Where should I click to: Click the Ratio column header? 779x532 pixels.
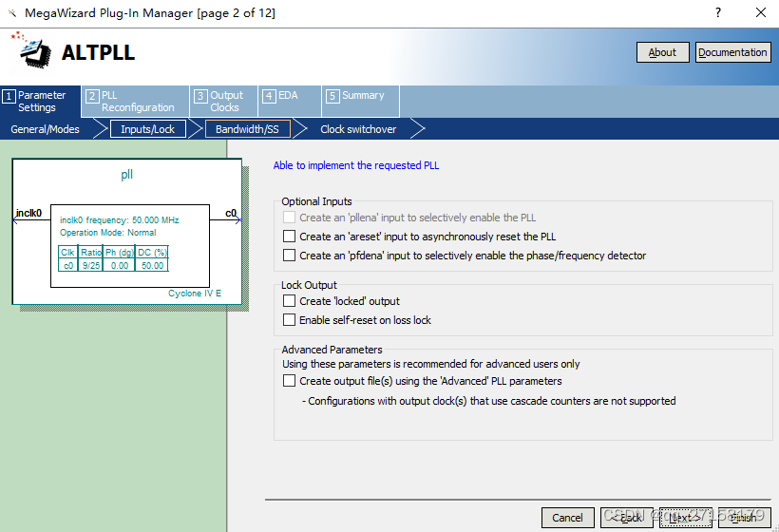[91, 253]
